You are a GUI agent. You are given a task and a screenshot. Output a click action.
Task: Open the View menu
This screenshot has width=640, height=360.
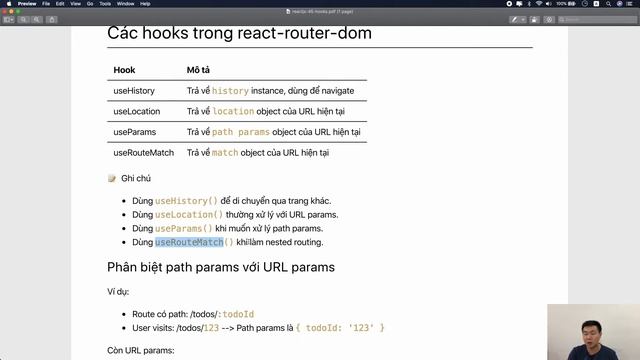tap(76, 4)
